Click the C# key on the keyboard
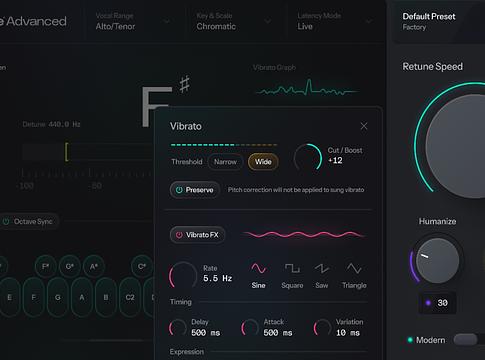This screenshot has height=360, width=485. [142, 267]
